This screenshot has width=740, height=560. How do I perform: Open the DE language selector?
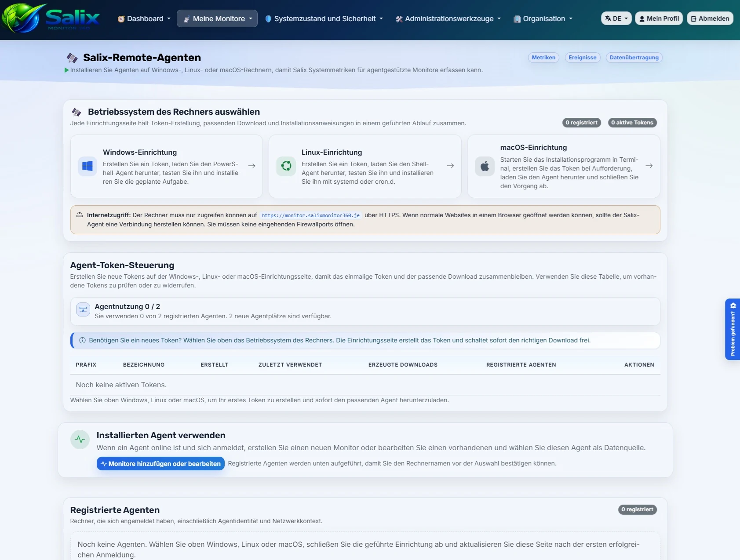click(x=616, y=18)
